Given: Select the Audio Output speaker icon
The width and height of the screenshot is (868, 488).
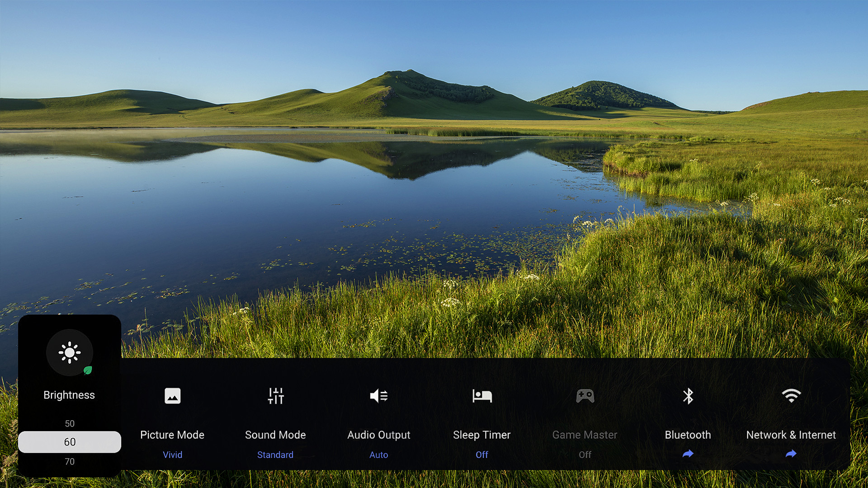Looking at the screenshot, I should tap(378, 395).
